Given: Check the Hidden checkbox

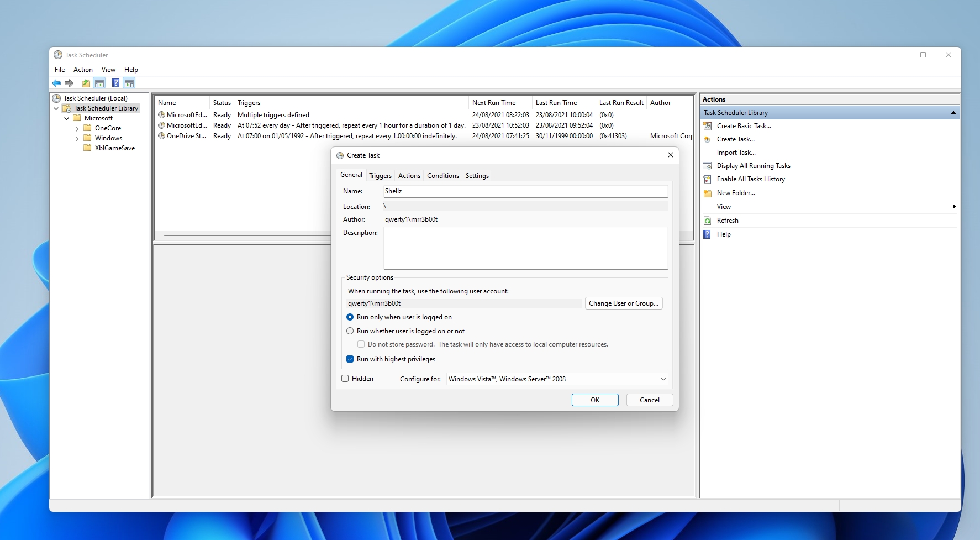Looking at the screenshot, I should 345,379.
